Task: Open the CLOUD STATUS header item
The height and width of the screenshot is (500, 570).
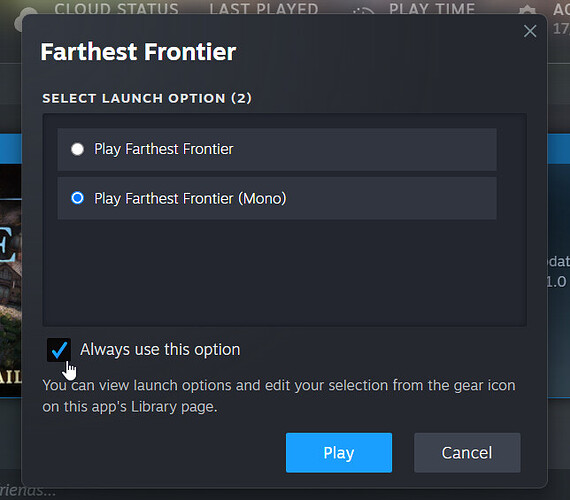Action: tap(116, 9)
